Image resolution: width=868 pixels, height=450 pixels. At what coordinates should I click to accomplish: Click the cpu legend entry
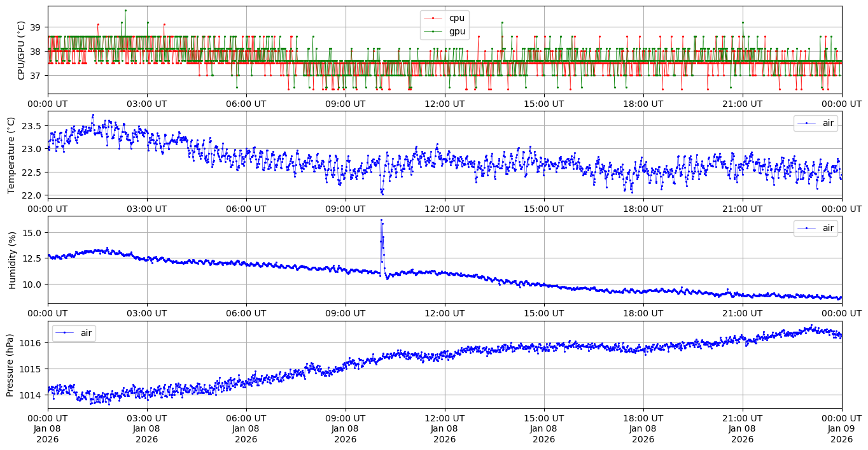pos(456,18)
